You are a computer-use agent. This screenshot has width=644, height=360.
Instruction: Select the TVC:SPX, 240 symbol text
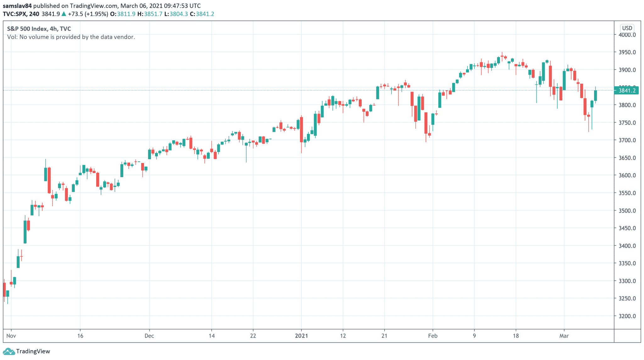(21, 14)
